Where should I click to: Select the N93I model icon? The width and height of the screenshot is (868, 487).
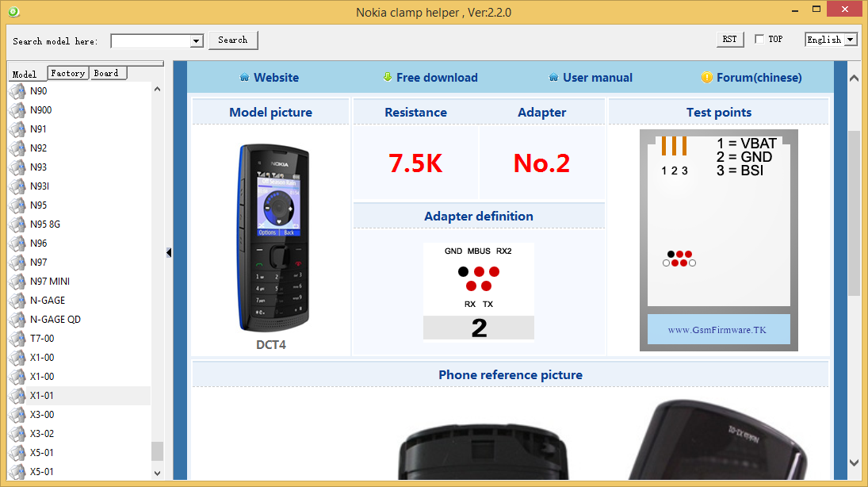coord(17,186)
